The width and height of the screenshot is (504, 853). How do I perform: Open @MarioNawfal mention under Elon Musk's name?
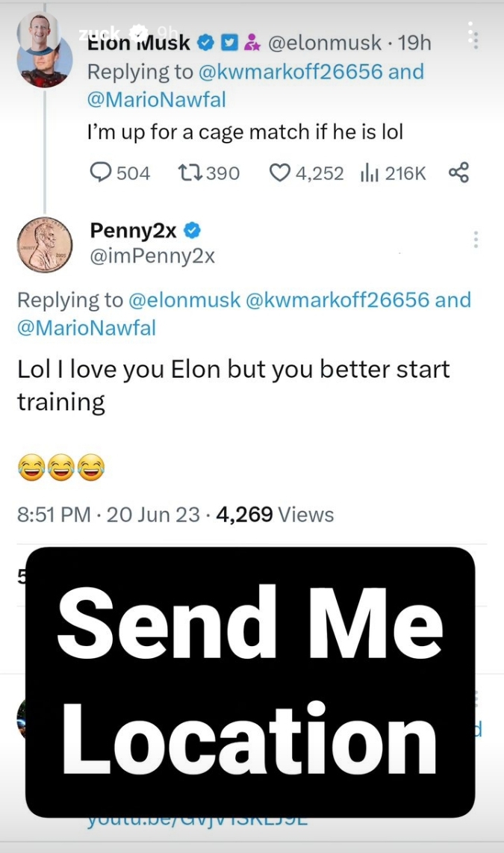(156, 99)
